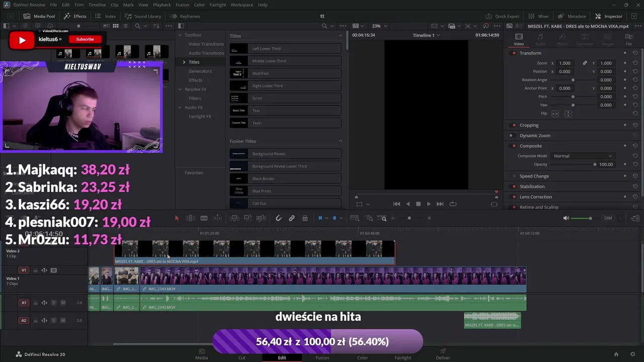Reset the Opacity value
The width and height of the screenshot is (644, 362).
635,164
